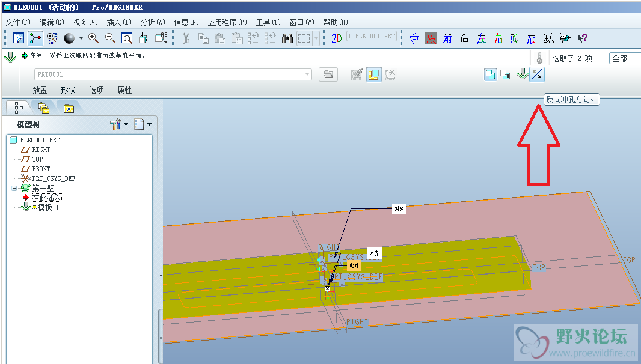Click the dashed selection box tool

pyautogui.click(x=304, y=38)
